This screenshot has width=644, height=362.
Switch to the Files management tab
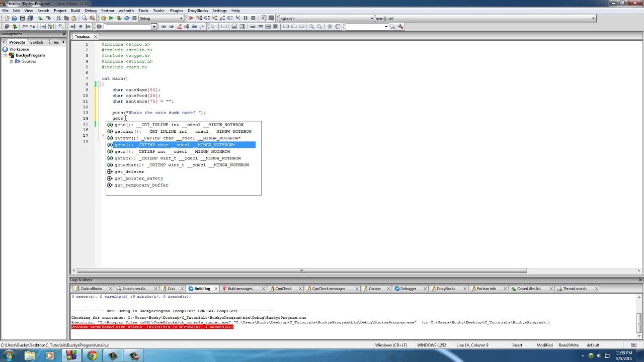click(55, 42)
